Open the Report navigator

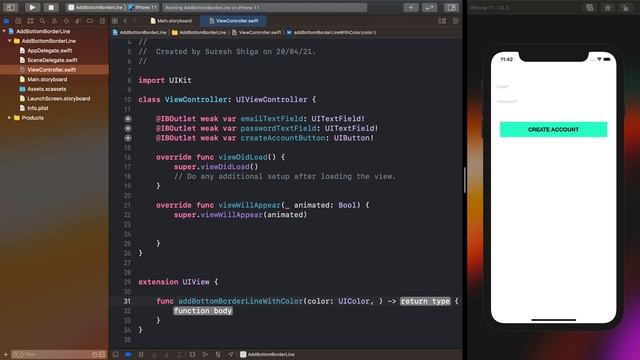(x=102, y=21)
